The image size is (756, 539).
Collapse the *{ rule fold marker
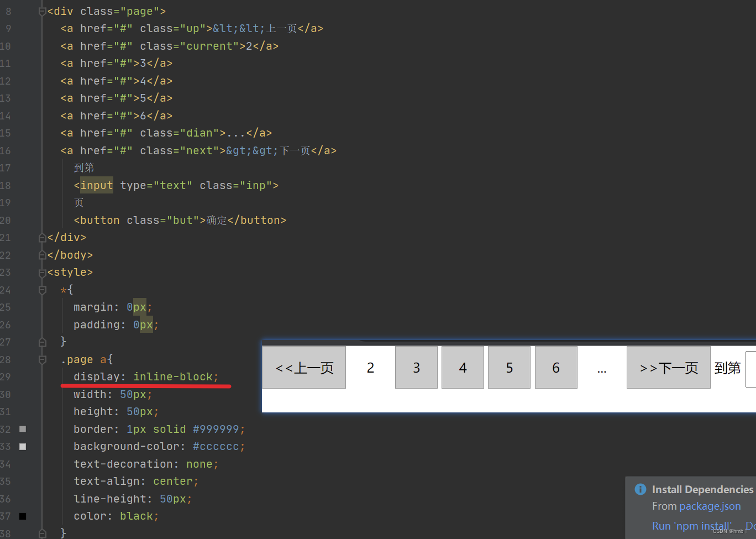(43, 290)
